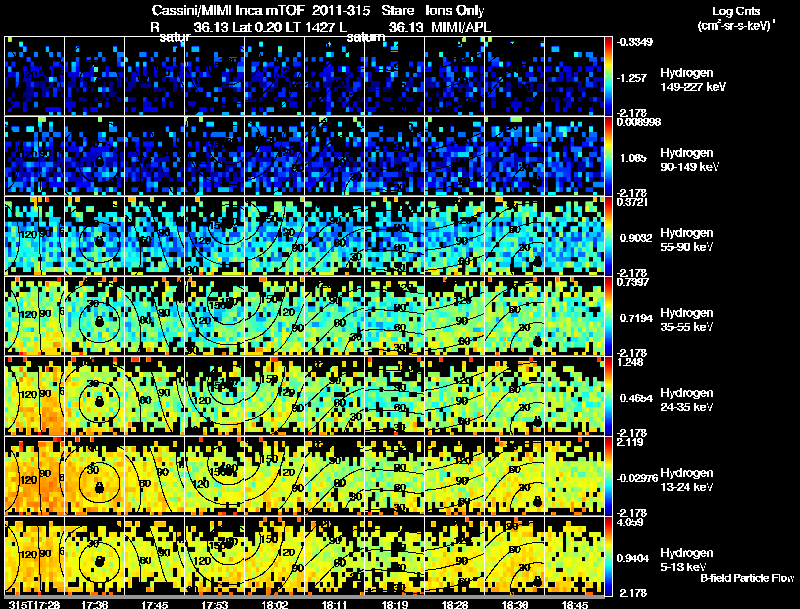Select the '0.9404' colorbar value
The image size is (800, 609).
633,559
